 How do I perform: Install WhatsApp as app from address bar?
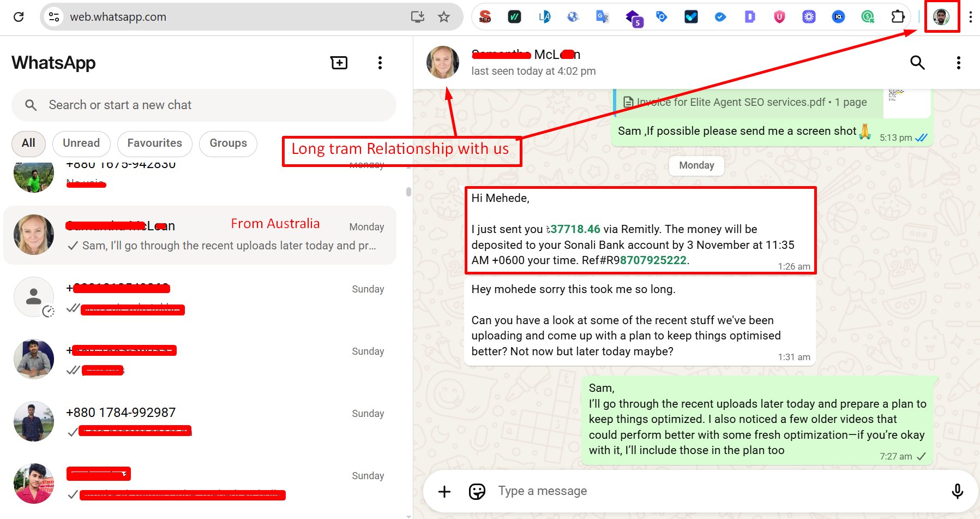[418, 17]
